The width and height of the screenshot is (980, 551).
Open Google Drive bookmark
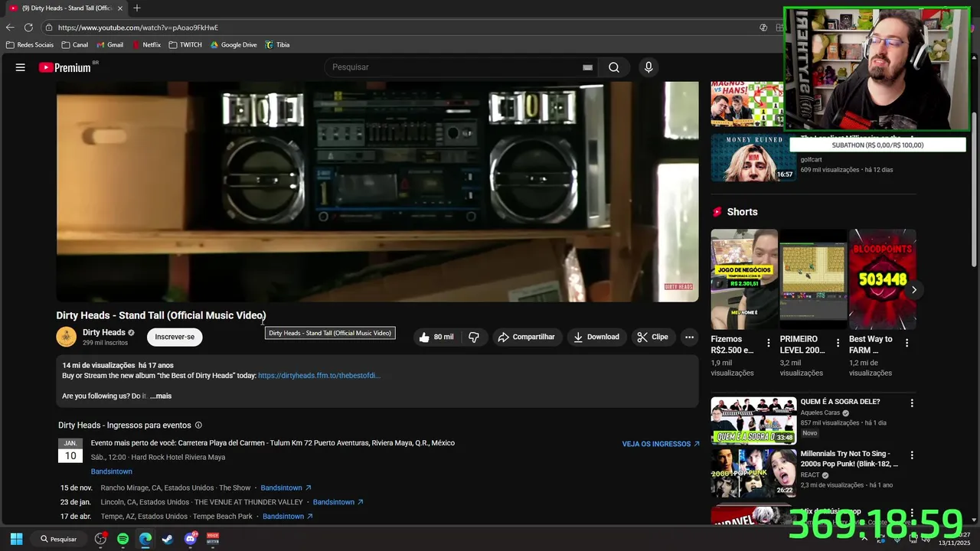[x=234, y=45]
